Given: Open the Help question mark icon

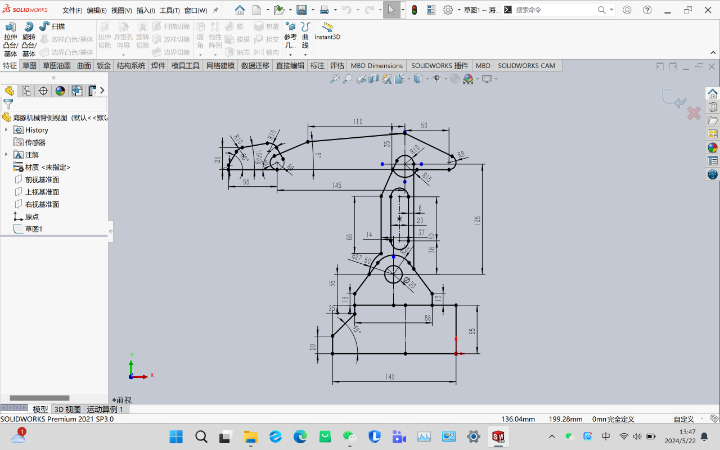Looking at the screenshot, I should click(647, 10).
